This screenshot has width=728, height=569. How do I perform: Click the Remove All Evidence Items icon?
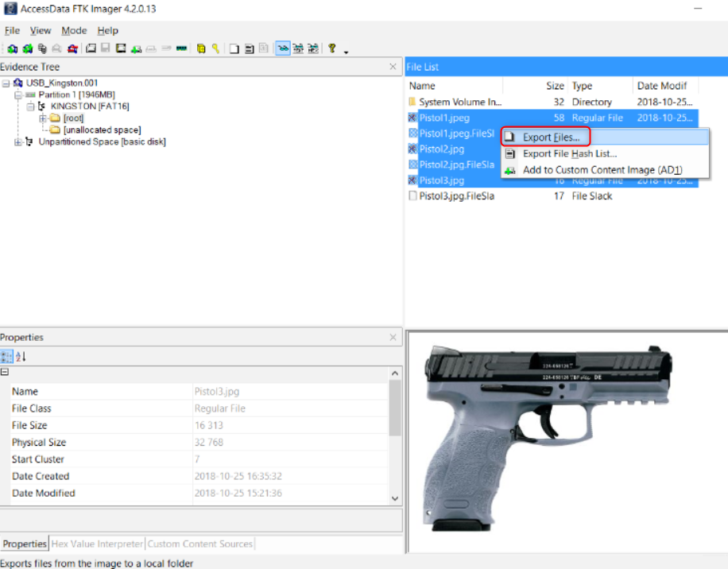click(72, 49)
